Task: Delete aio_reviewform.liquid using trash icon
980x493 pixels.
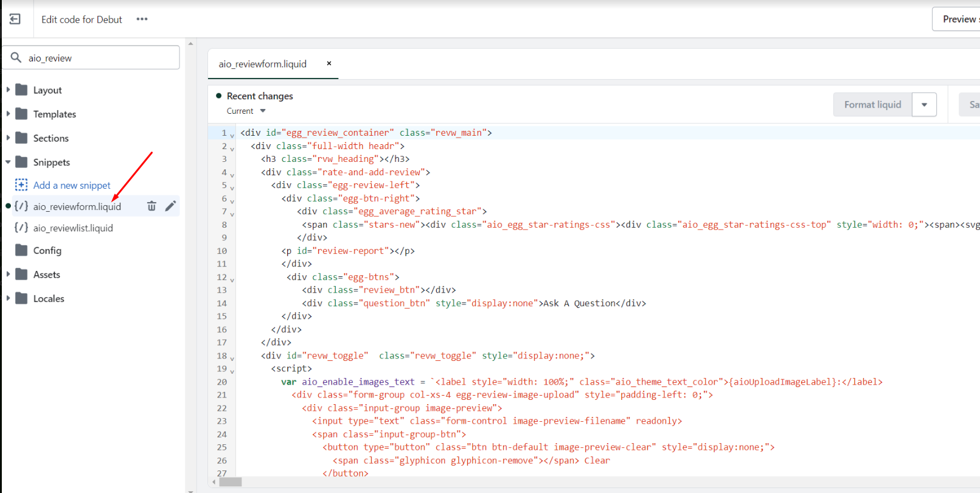Action: 151,206
